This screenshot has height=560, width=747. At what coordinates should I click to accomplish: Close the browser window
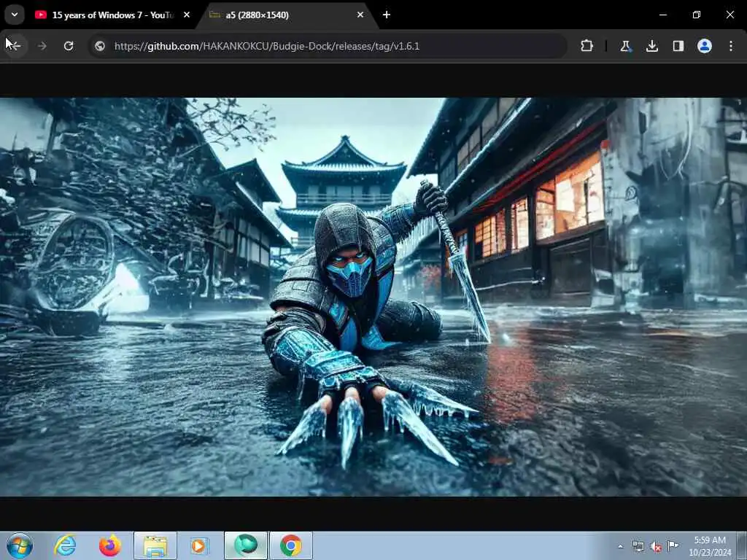pos(729,15)
